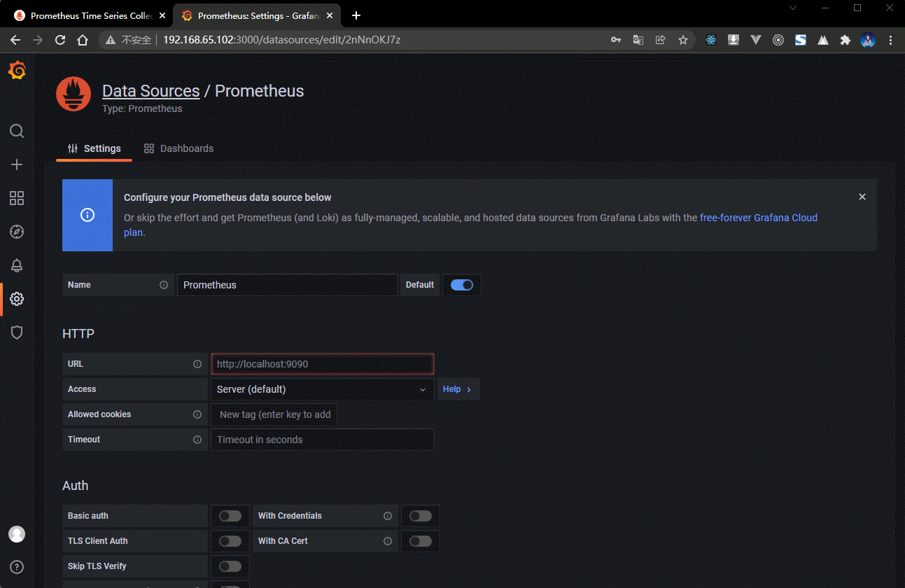Open the Dashboards grid icon in sidebar

[x=17, y=198]
